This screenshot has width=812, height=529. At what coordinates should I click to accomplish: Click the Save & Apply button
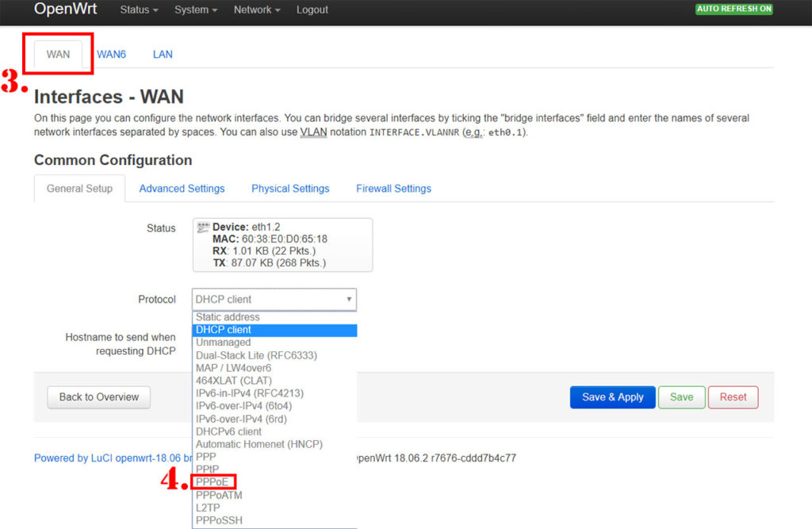tap(612, 397)
